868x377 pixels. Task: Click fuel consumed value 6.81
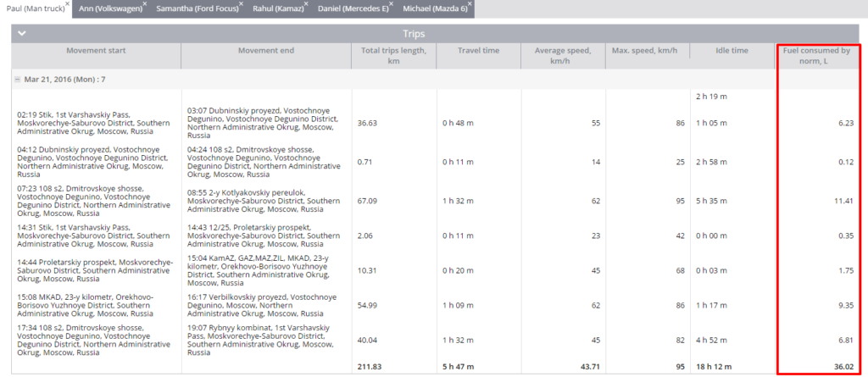846,340
